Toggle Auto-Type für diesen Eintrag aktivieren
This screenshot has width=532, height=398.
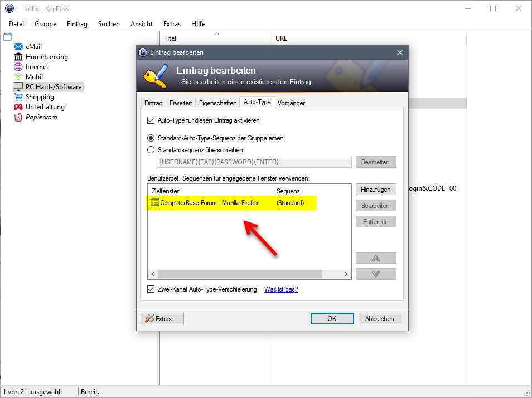click(x=151, y=120)
